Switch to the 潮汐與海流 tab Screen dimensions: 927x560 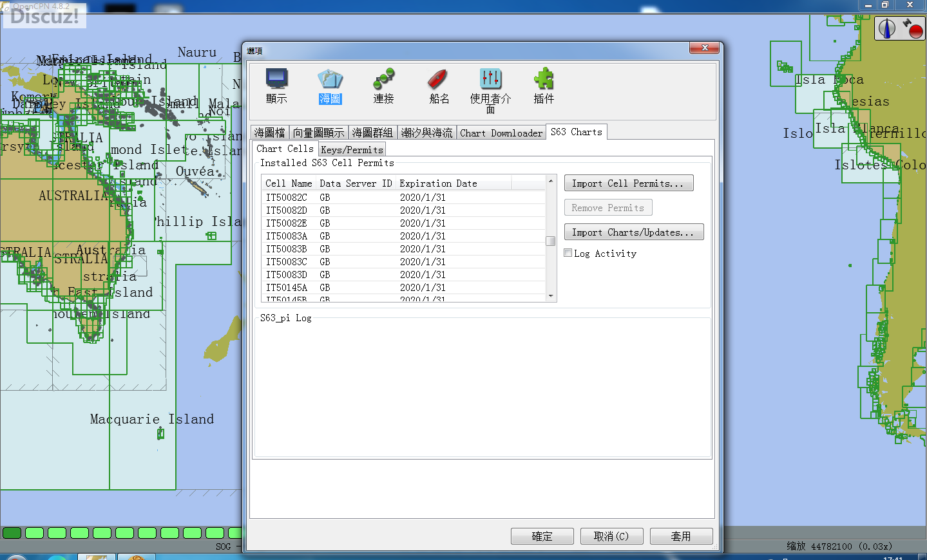pyautogui.click(x=426, y=133)
